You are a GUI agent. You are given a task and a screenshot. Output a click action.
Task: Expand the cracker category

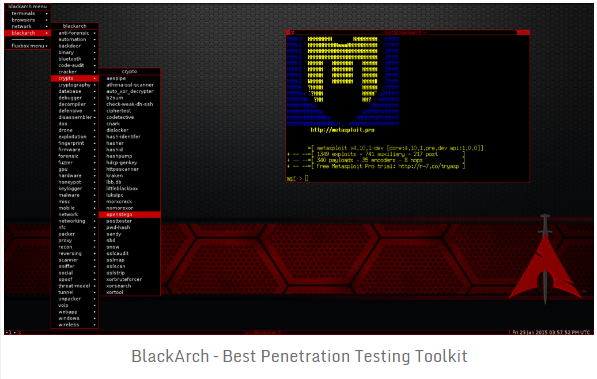[75, 72]
